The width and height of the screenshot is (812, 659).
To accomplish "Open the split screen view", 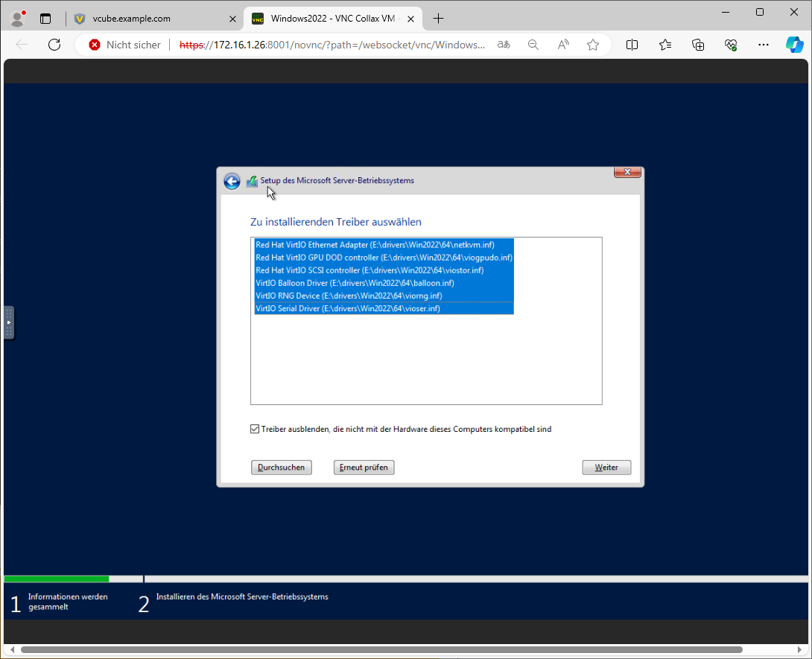I will (x=632, y=45).
